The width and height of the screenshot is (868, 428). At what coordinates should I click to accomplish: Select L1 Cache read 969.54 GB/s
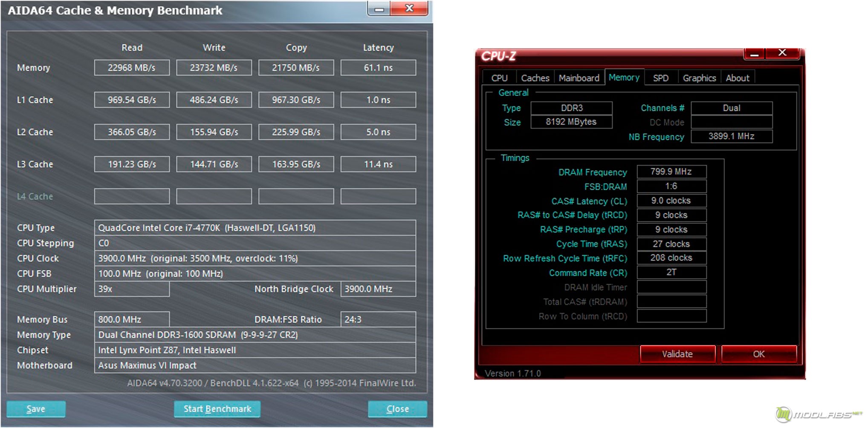pos(132,100)
